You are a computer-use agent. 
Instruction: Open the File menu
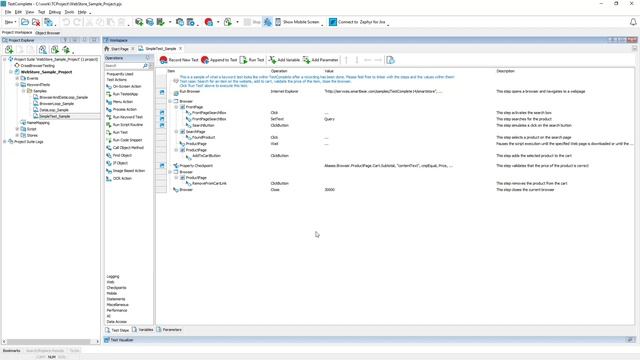[8, 12]
